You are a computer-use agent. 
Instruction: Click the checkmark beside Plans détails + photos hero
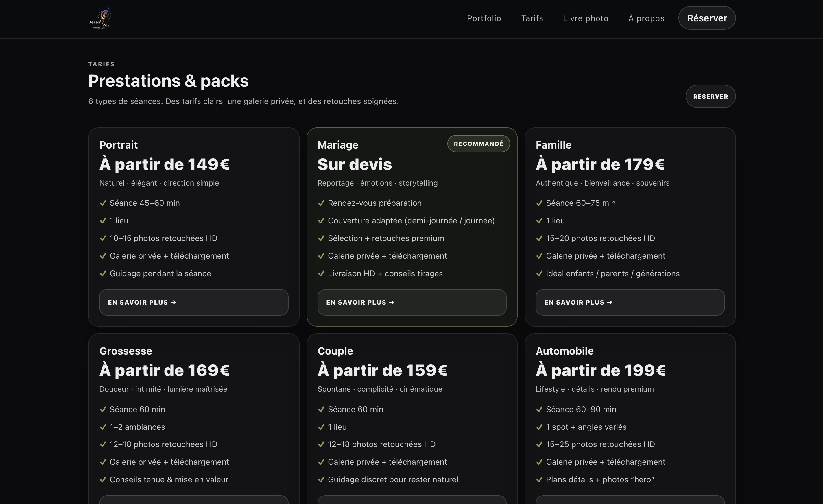[x=539, y=480]
